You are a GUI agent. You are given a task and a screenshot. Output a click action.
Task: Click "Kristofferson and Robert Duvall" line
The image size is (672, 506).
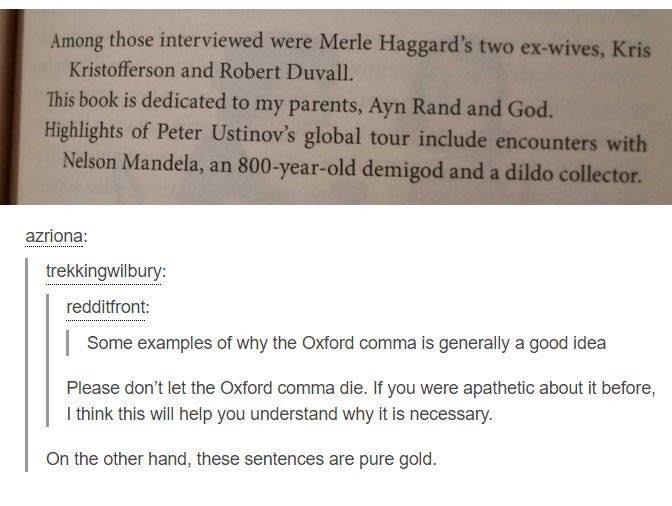coord(210,74)
